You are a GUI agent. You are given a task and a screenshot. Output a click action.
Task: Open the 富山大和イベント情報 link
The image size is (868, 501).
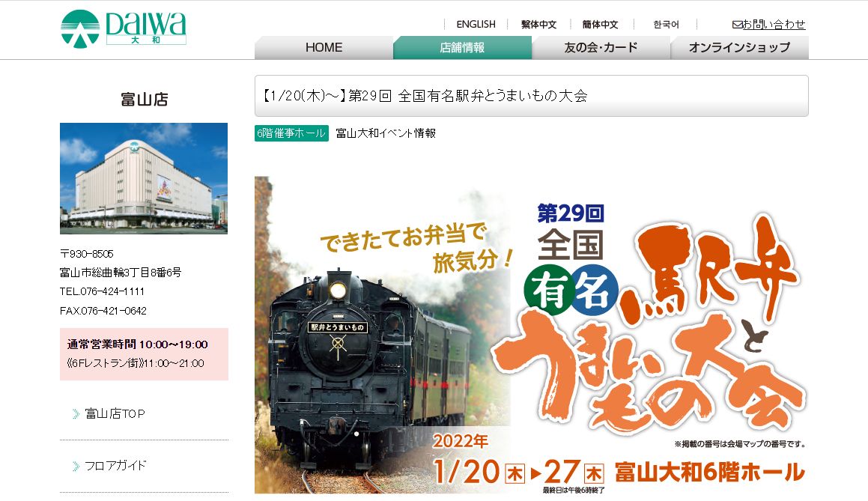[386, 133]
